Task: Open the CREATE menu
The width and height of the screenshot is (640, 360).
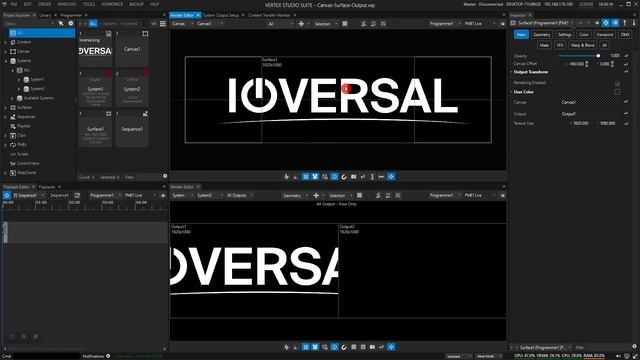Action: point(44,4)
